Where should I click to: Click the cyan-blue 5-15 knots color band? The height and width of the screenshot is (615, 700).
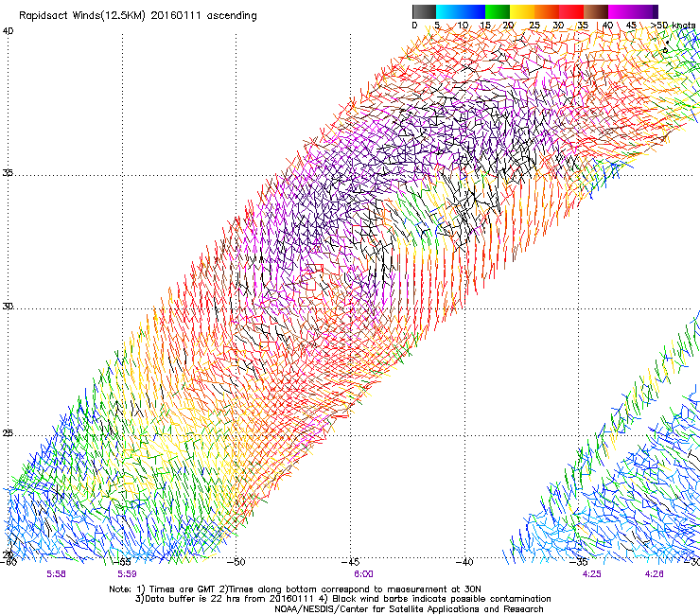click(x=461, y=11)
